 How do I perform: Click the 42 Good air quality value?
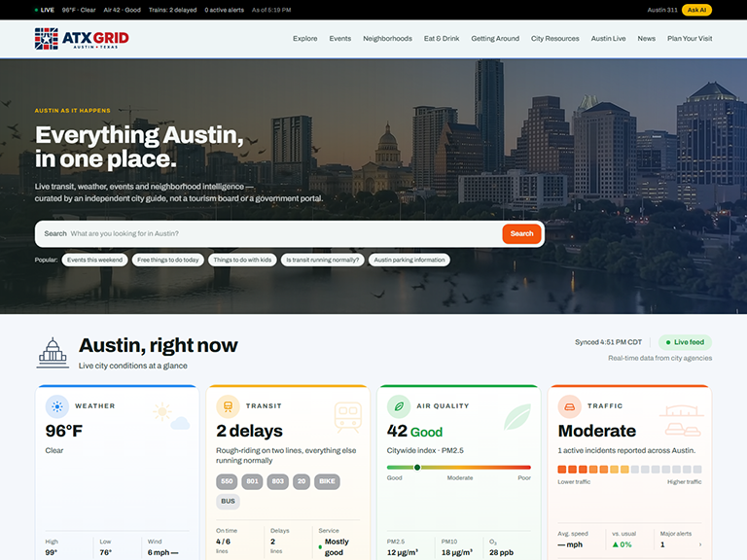coord(414,431)
